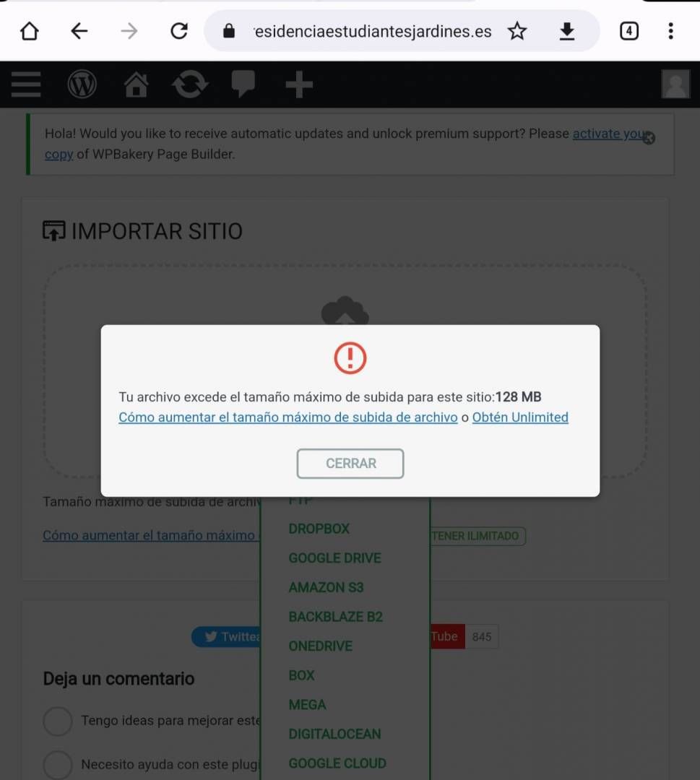Screen dimensions: 700x780
Task: Close the dialog with the CERRAR button
Action: (x=350, y=464)
